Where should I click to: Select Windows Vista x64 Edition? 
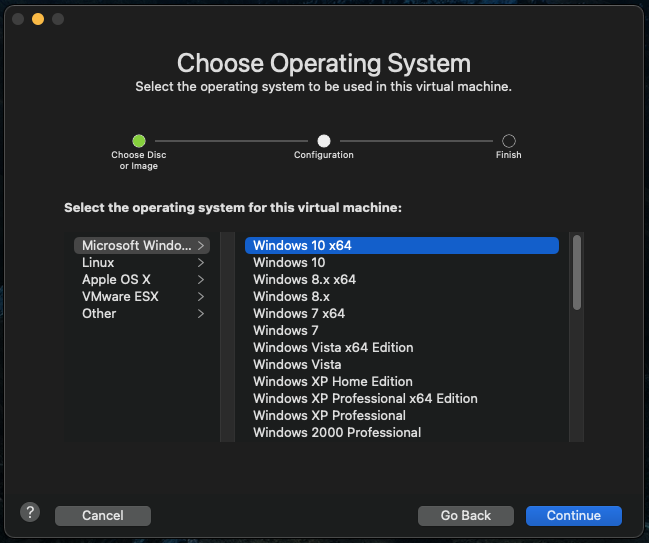[x=402, y=347]
